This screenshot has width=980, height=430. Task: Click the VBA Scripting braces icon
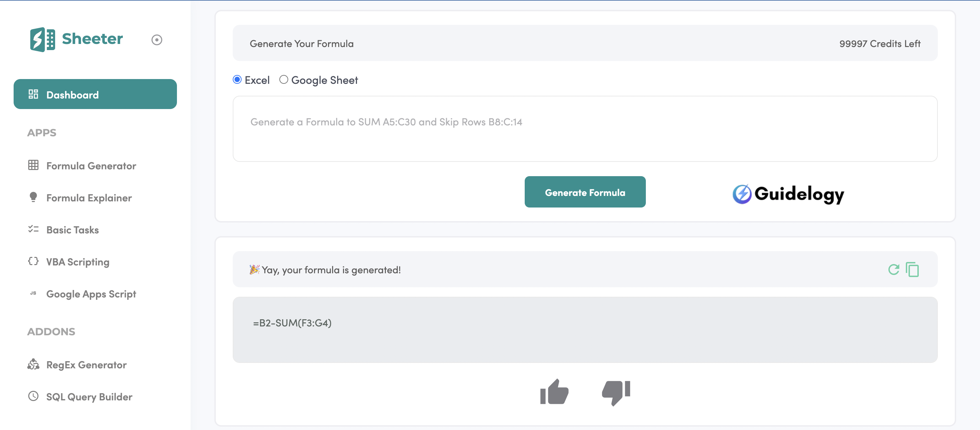(x=33, y=261)
